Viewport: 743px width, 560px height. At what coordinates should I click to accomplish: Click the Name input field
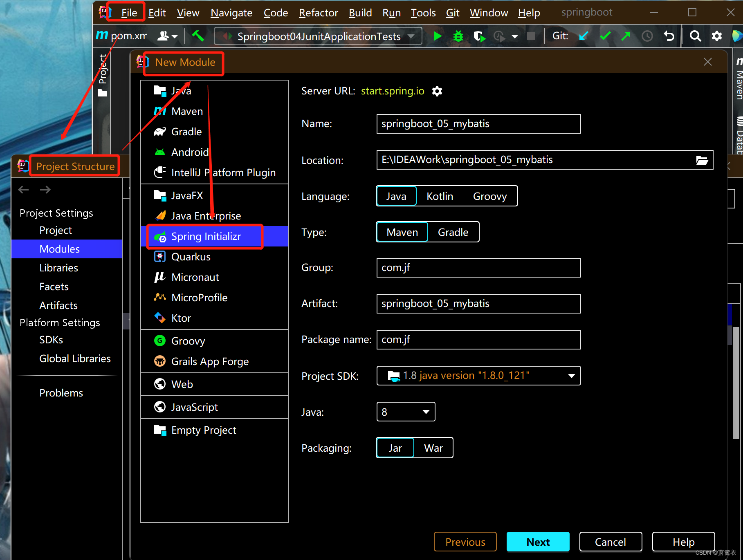[478, 124]
